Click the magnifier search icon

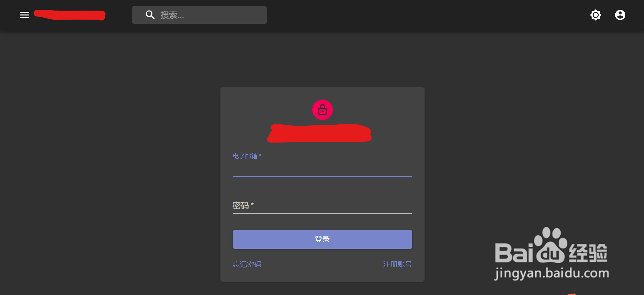tap(150, 15)
